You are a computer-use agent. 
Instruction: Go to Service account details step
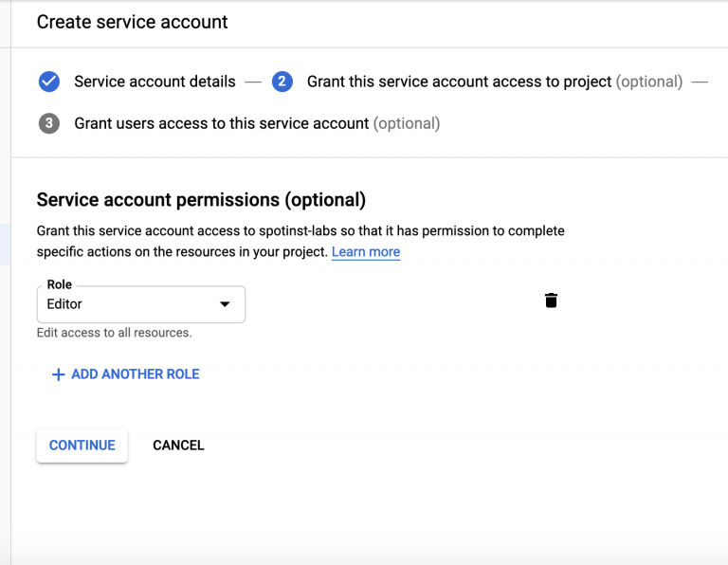tap(155, 82)
